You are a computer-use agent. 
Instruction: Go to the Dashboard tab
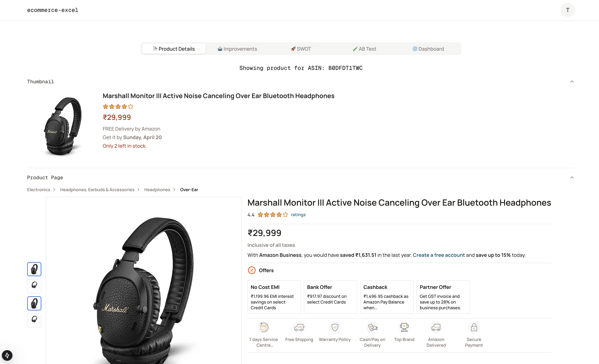[428, 49]
